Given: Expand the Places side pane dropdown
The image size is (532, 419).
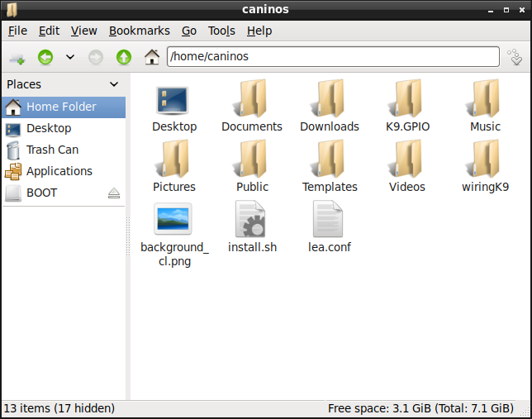Looking at the screenshot, I should (x=114, y=84).
